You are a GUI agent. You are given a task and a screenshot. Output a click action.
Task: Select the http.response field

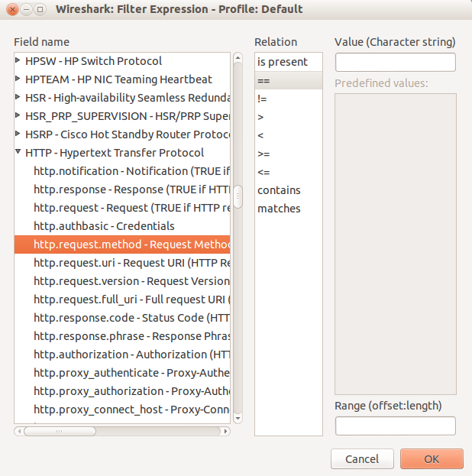point(122,189)
